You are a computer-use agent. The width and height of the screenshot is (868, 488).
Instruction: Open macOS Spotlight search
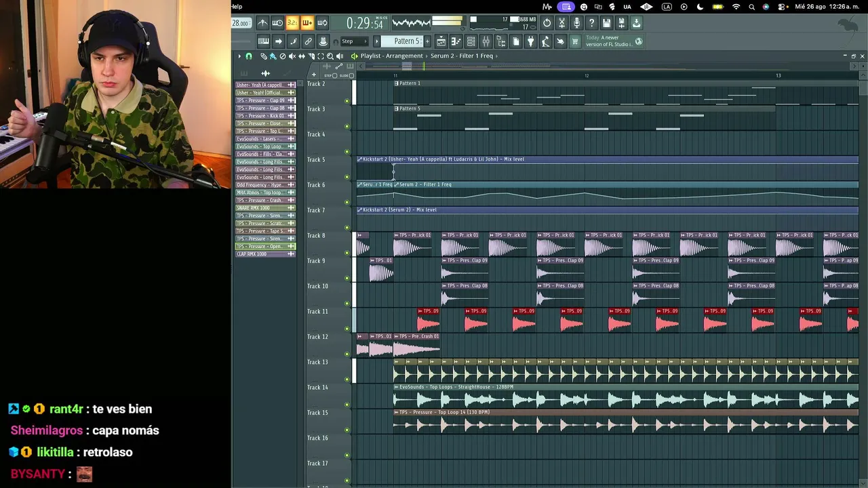751,7
